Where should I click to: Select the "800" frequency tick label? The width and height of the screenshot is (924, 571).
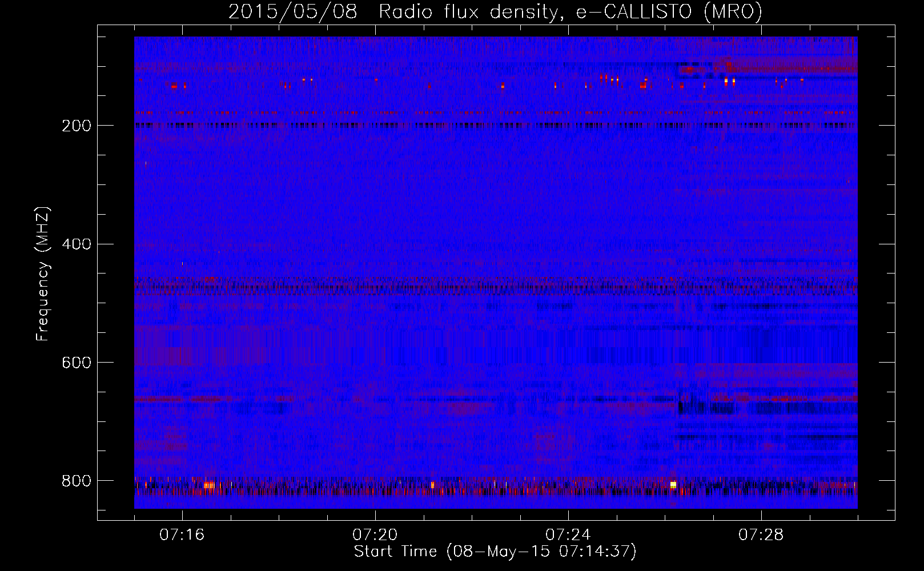point(76,481)
